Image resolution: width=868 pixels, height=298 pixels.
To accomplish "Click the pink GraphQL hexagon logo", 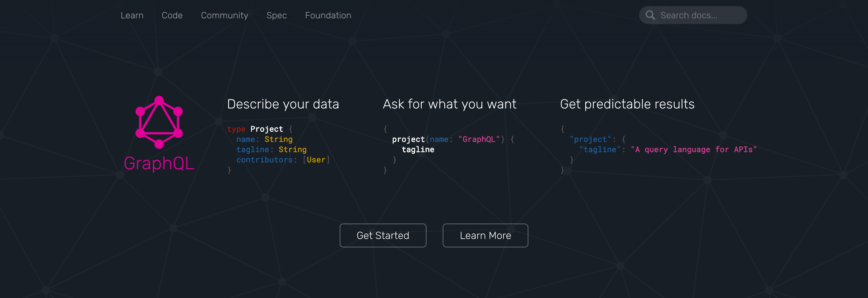I will [x=159, y=122].
